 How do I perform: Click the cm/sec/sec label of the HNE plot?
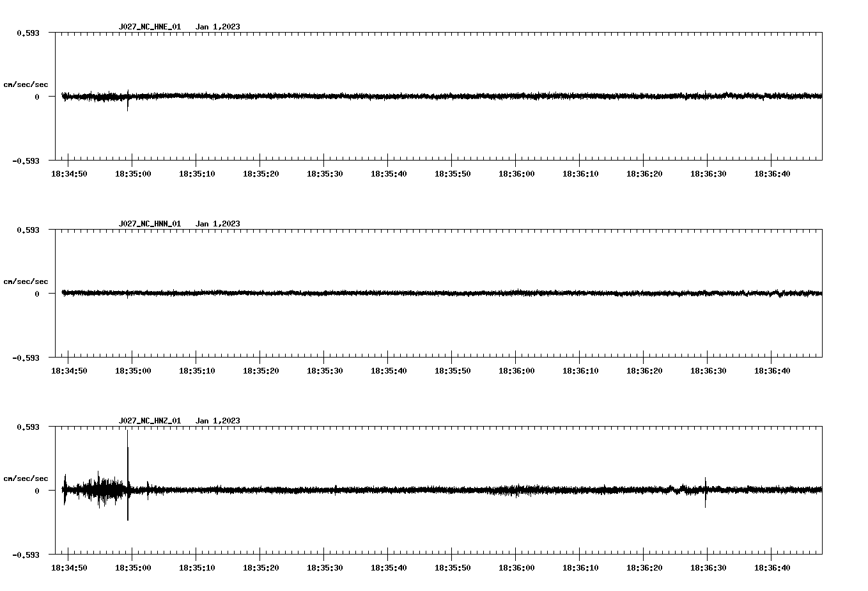(26, 84)
